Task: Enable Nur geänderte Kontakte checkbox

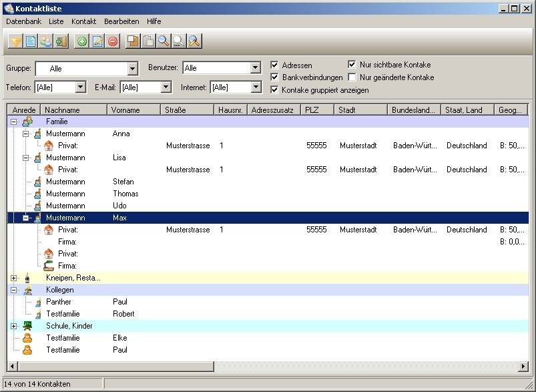Action: 352,77
